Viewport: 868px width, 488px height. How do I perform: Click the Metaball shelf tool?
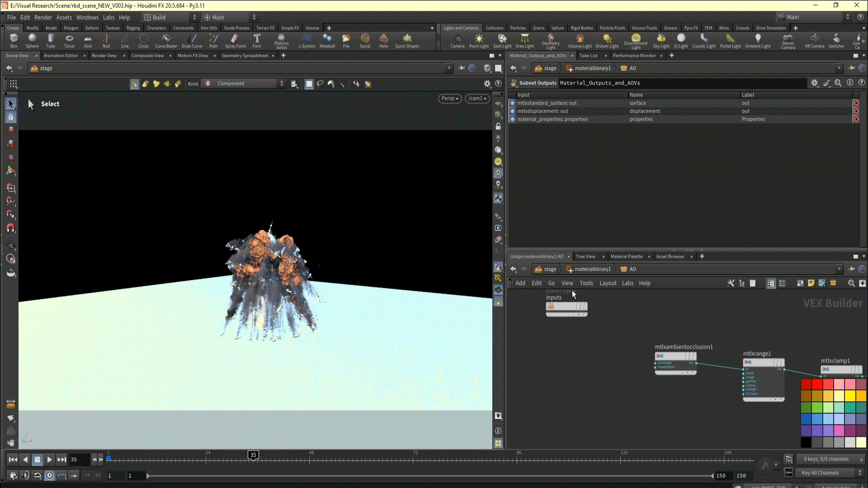(327, 41)
